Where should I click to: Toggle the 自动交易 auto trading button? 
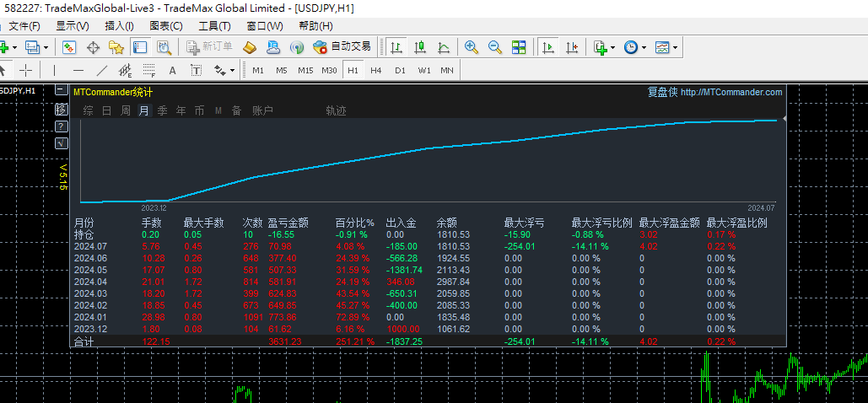tap(342, 47)
